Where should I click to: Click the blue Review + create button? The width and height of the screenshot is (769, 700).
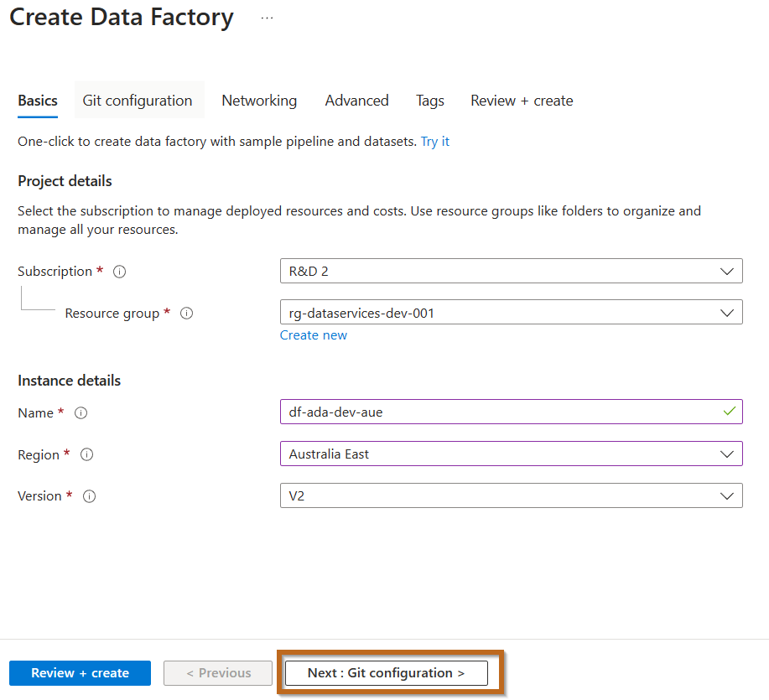pos(80,673)
